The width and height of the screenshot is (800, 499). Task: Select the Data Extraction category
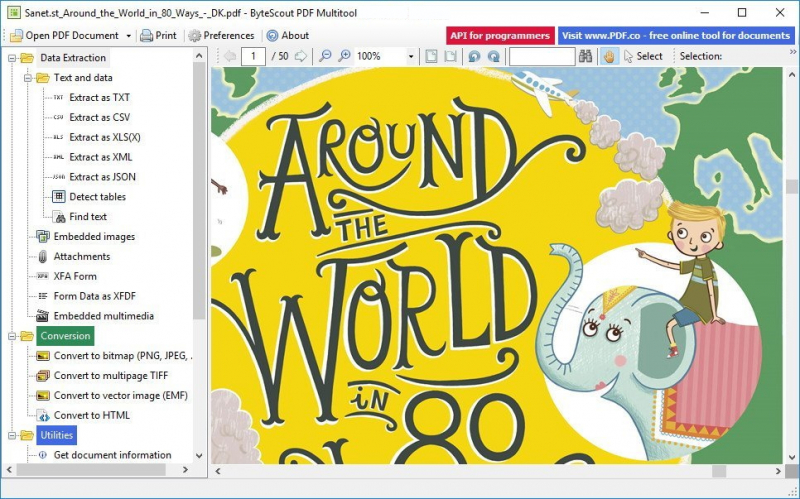click(x=73, y=58)
